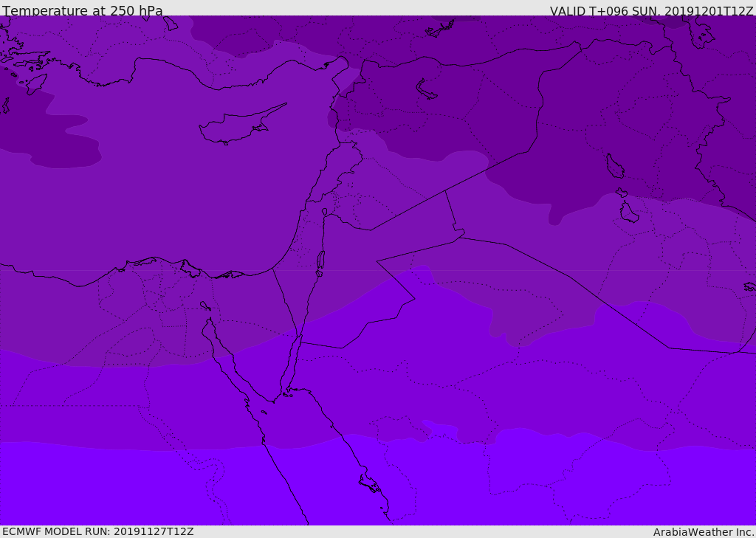Click the 'ECMWF MODEL RUN: 20191127T12Z' text
Image resolution: width=756 pixels, height=538 pixels.
point(98,532)
